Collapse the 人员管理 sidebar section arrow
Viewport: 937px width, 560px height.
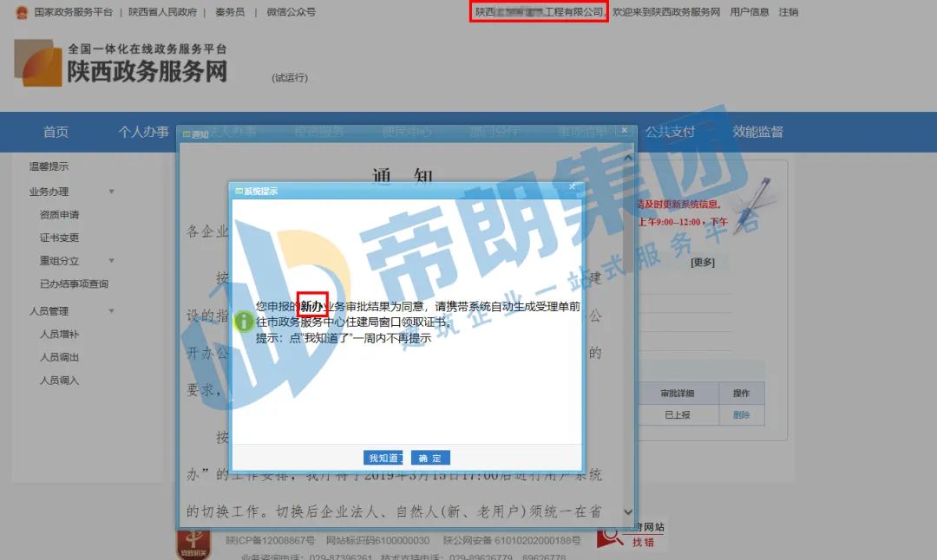point(111,311)
